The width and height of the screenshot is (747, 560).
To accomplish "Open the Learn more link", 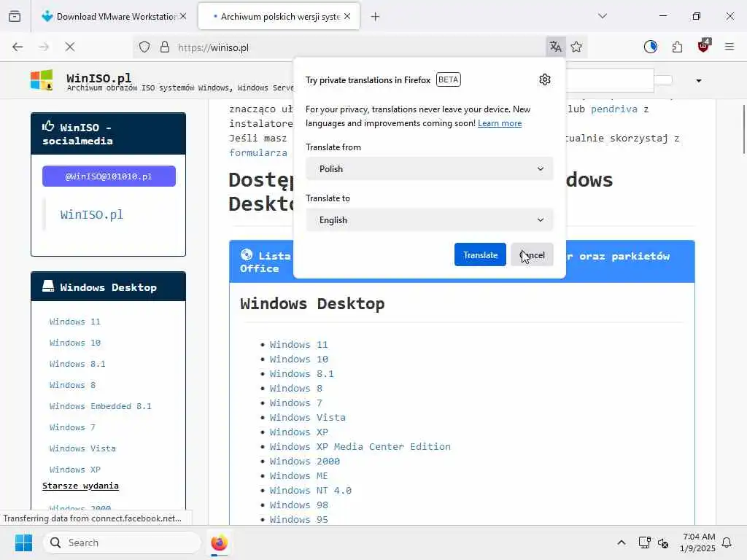I will (x=500, y=123).
